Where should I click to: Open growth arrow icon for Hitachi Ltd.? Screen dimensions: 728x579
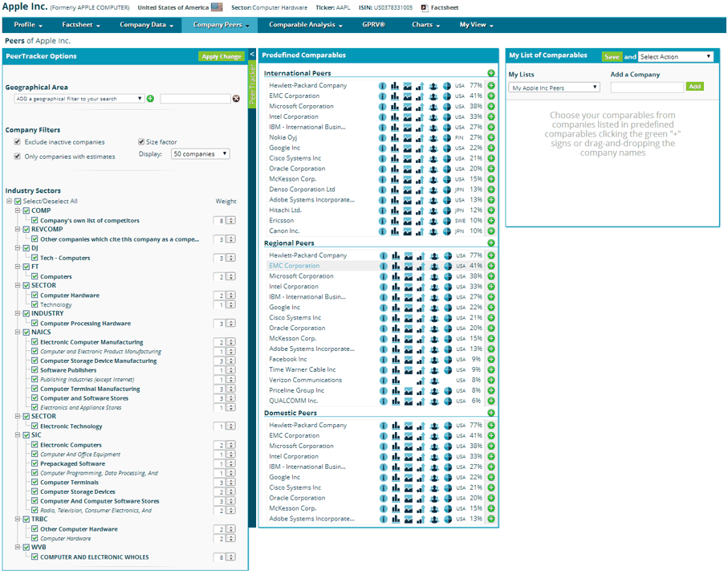click(420, 210)
